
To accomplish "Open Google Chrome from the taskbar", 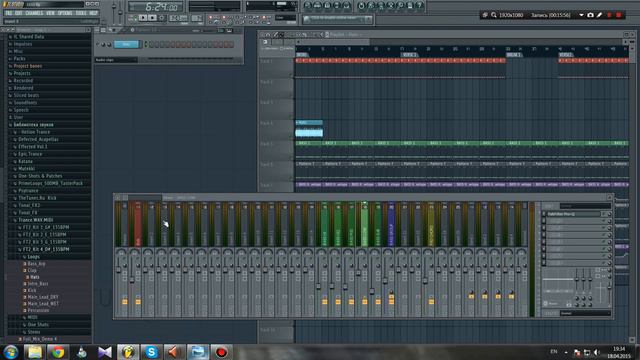I will tap(58, 352).
